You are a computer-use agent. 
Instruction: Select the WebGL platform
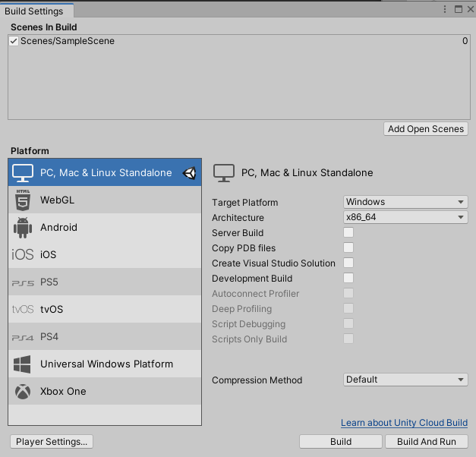click(105, 200)
